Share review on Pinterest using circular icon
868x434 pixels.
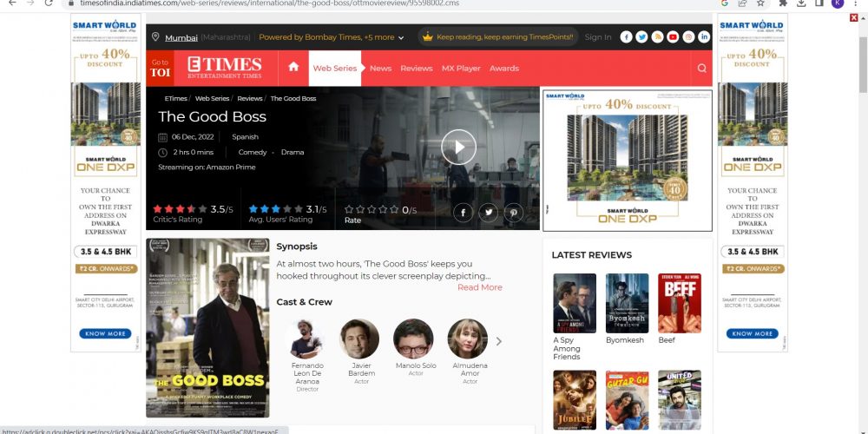[x=514, y=213]
